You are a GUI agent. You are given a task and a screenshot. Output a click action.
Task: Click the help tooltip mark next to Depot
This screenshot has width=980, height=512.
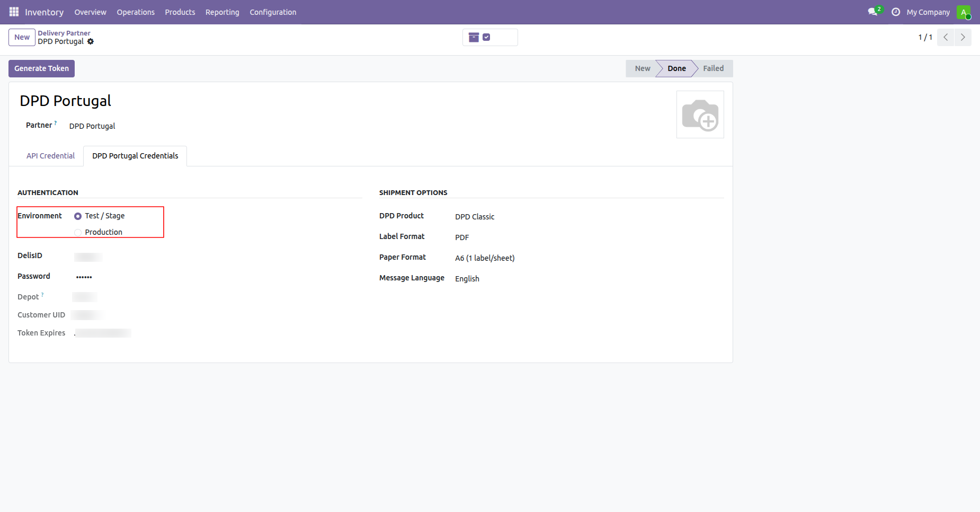click(43, 295)
